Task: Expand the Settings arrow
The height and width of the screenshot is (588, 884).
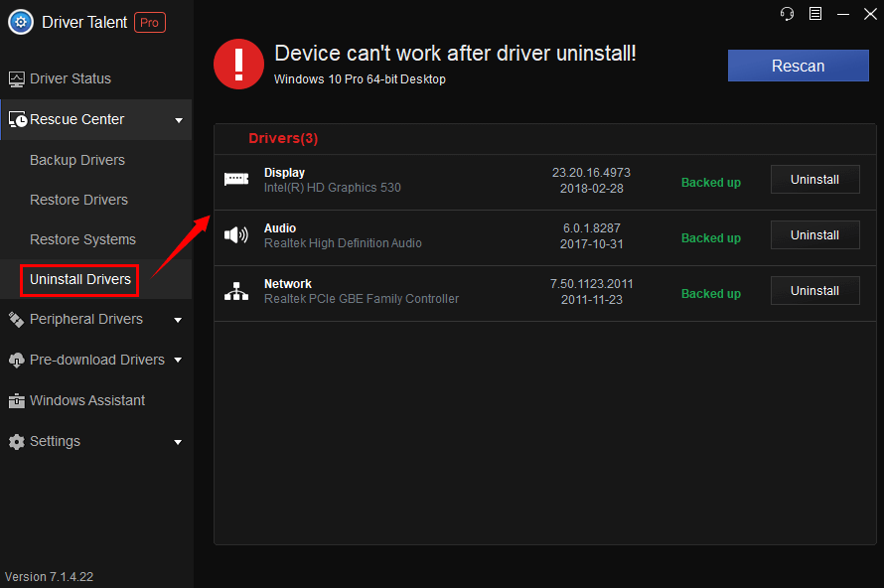Action: tap(178, 442)
